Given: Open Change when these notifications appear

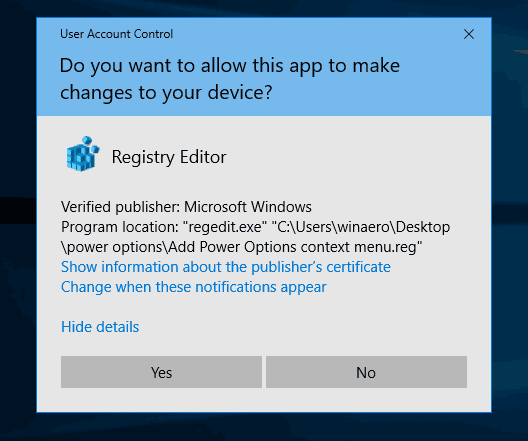Looking at the screenshot, I should pos(194,287).
